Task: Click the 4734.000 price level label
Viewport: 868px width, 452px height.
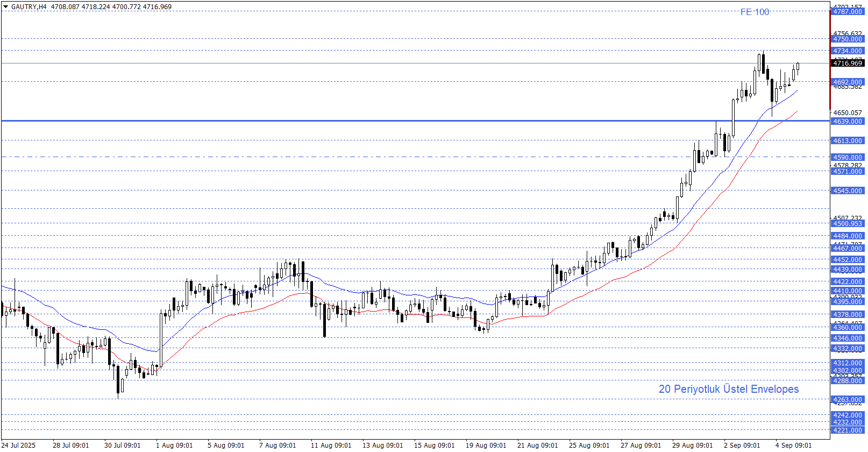Action: point(848,51)
